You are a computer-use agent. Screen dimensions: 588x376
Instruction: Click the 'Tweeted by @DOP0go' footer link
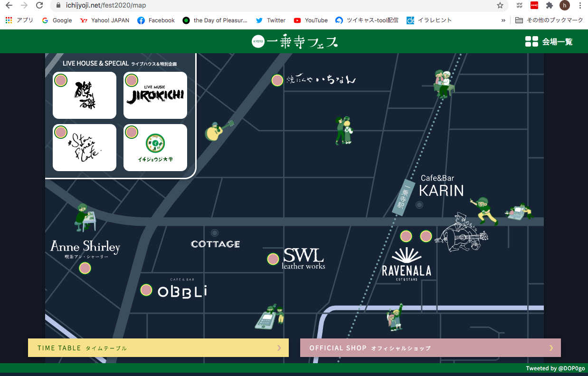(x=555, y=368)
